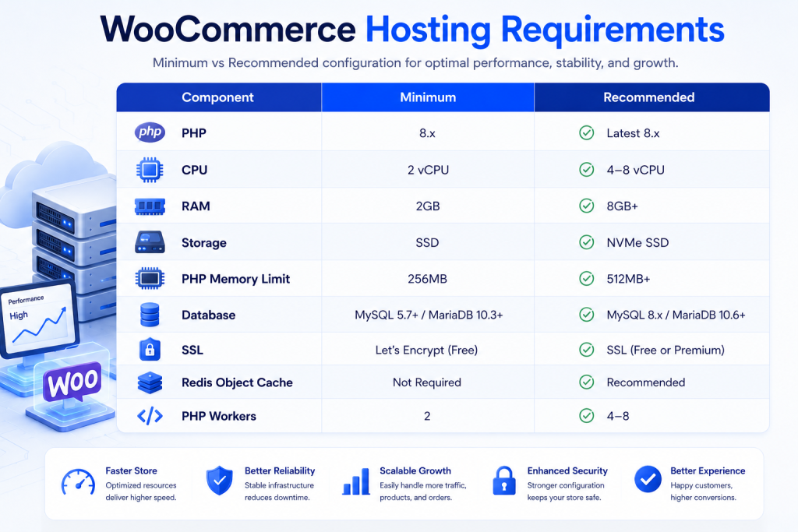Image resolution: width=798 pixels, height=532 pixels.
Task: Click the 'Better Experience' heading
Action: tap(708, 471)
